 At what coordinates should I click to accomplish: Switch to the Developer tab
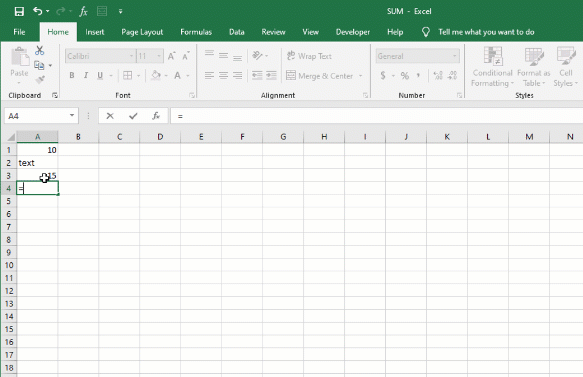coord(353,32)
